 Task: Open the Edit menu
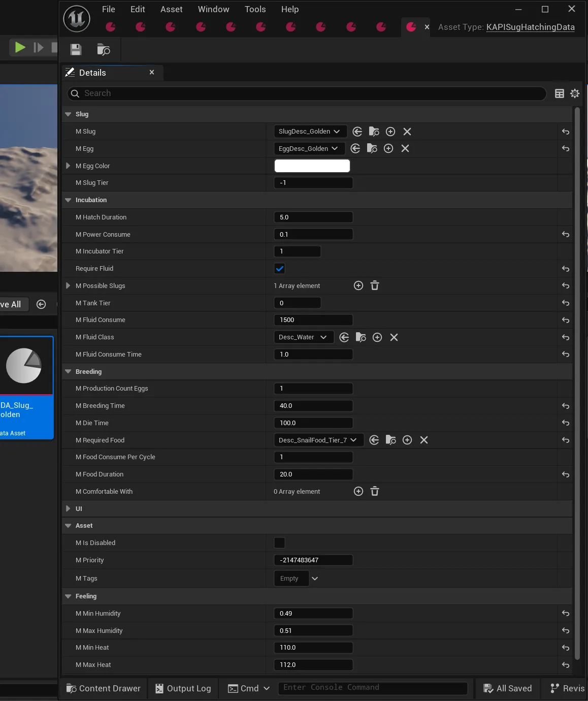(138, 9)
